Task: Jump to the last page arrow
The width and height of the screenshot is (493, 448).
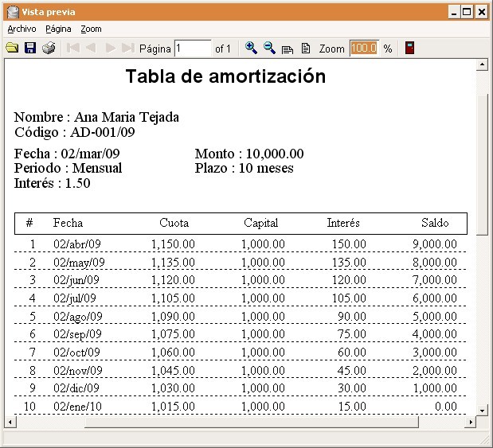Action: (x=128, y=48)
